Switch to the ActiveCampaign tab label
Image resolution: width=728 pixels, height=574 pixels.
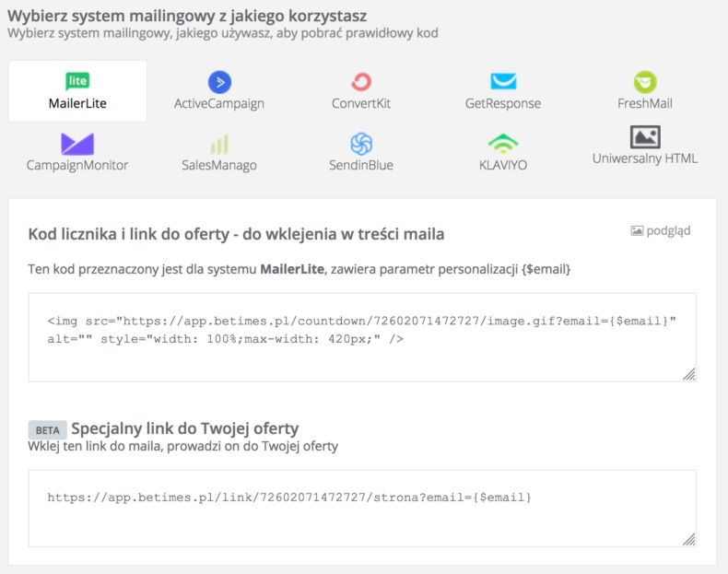219,103
